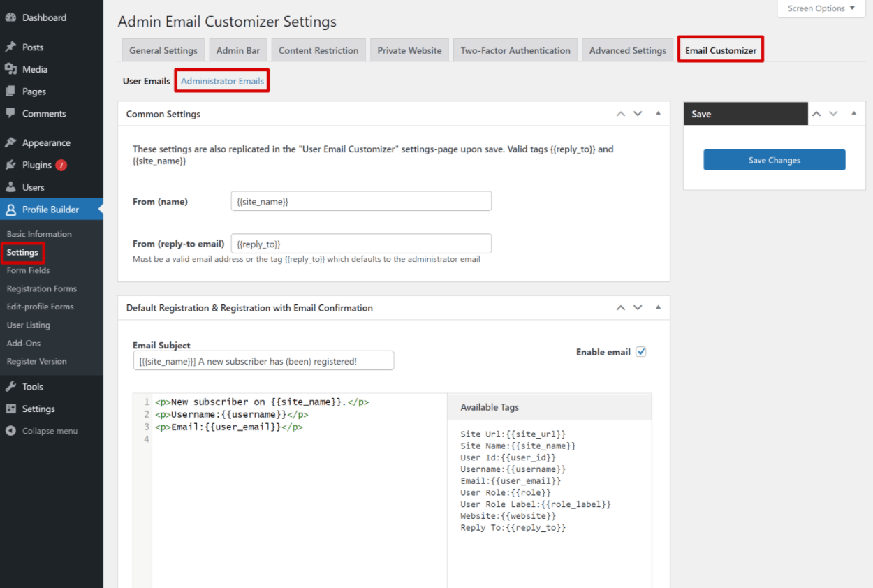Move Default Registration panel down arrow
Viewport: 873px width, 588px height.
(x=638, y=307)
